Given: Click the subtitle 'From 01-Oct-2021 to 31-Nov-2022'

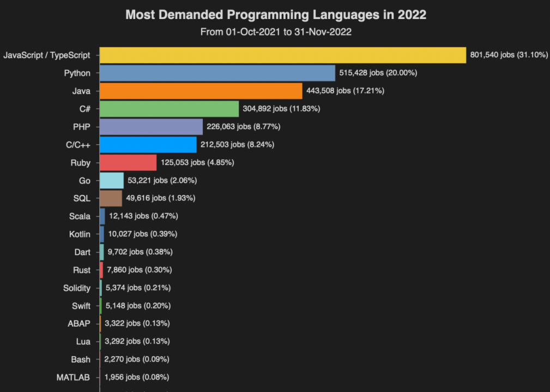Looking at the screenshot, I should point(276,32).
